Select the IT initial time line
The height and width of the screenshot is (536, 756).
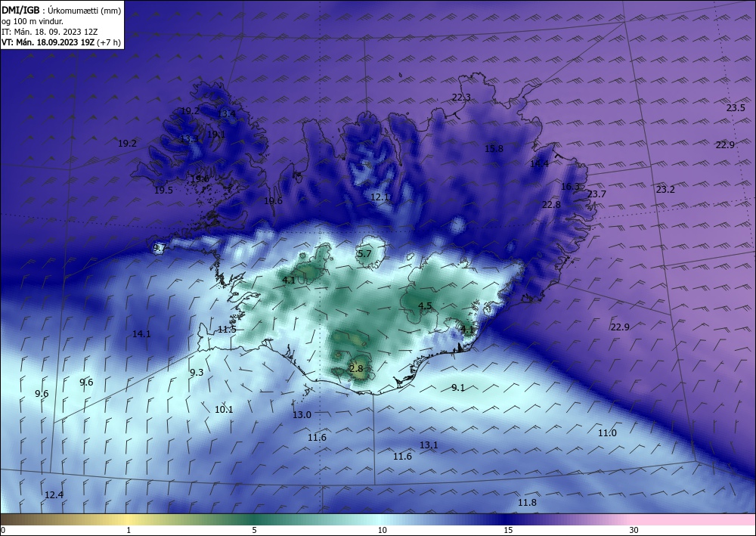[x=50, y=32]
